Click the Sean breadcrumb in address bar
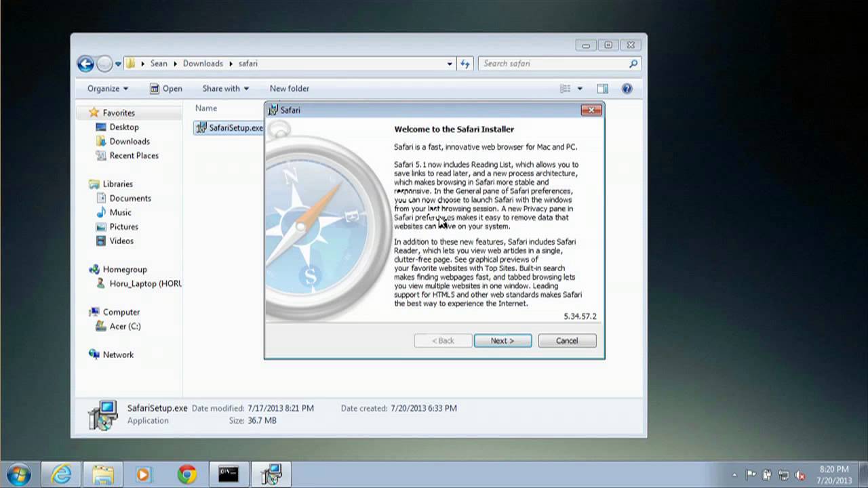 pos(159,64)
